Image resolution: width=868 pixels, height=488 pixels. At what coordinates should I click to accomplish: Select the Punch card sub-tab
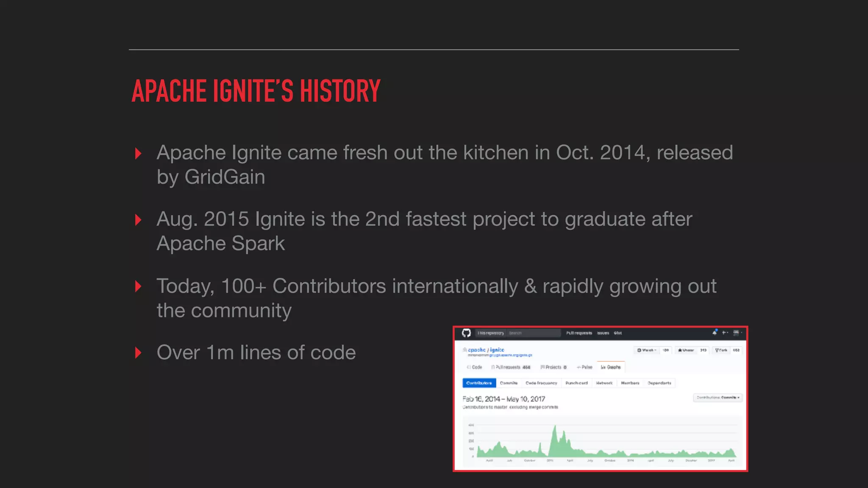[x=576, y=383]
